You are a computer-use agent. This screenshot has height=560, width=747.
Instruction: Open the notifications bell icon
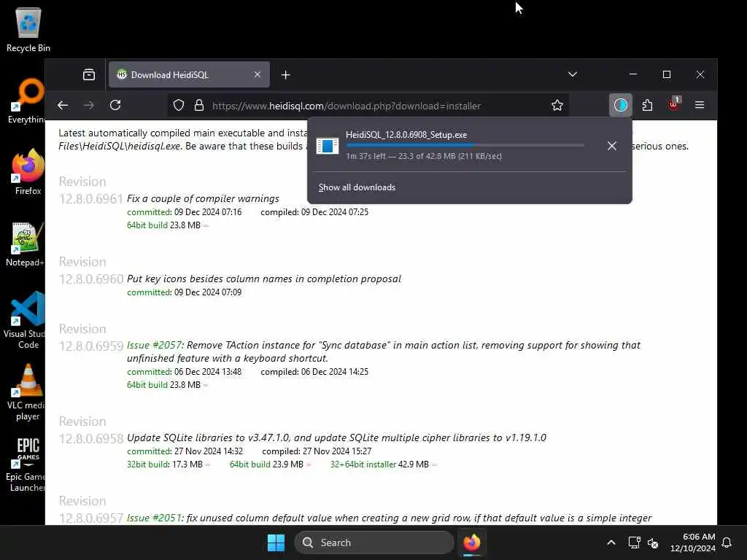coord(727,542)
